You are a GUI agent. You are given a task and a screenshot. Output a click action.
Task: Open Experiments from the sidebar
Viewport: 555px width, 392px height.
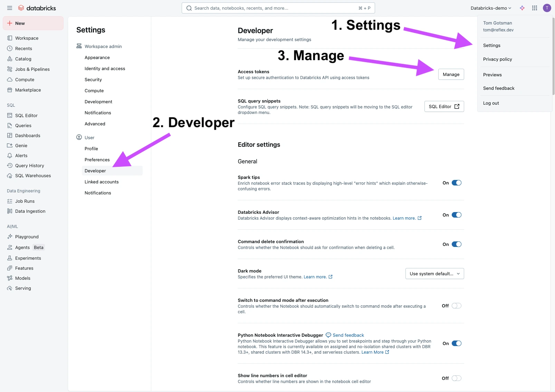[28, 258]
